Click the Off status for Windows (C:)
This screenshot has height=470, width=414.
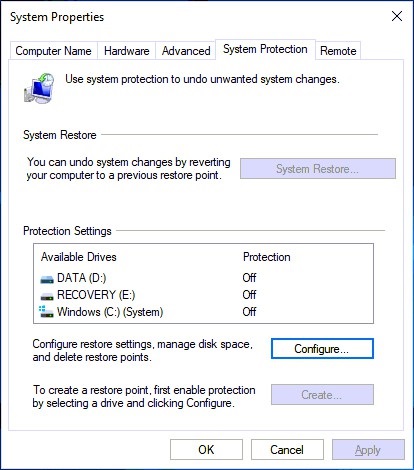click(x=249, y=312)
